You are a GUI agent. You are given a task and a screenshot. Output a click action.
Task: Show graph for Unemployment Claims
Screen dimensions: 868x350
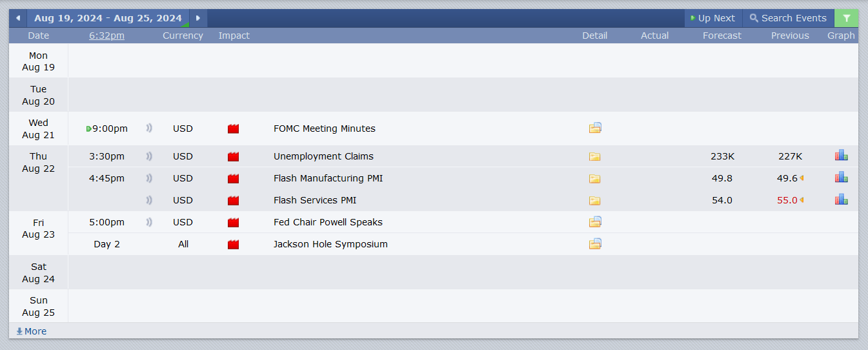point(841,156)
